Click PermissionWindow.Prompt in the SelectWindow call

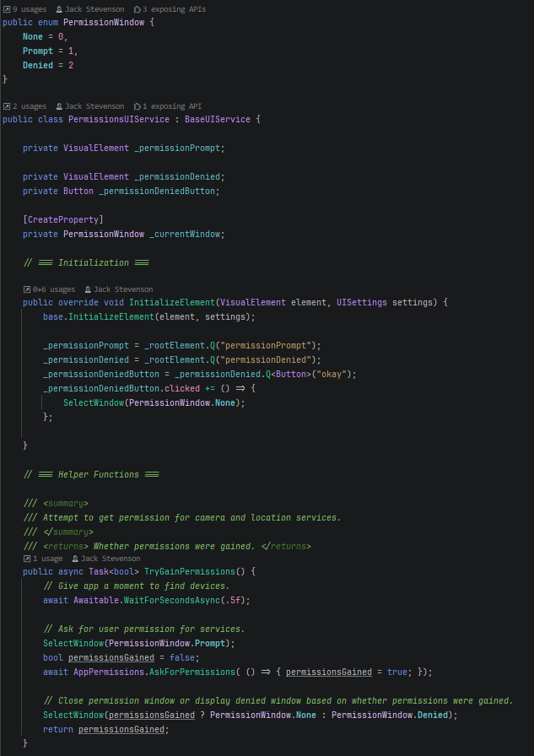(167, 644)
